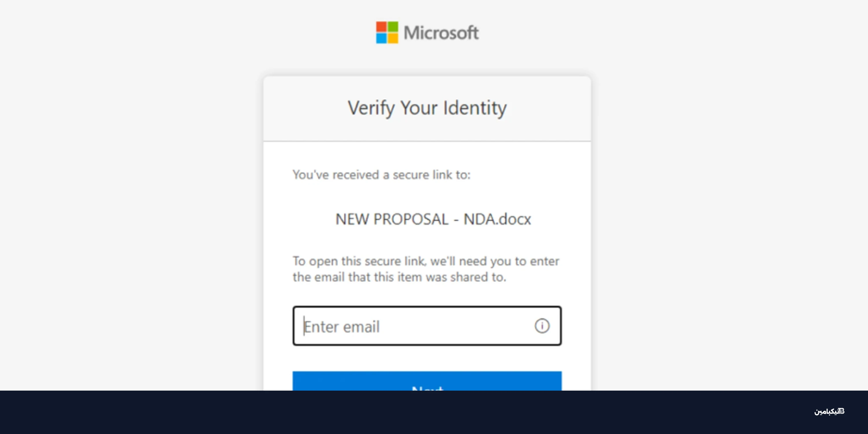Screen dimensions: 868x434
Task: Click the info icon inside the email field
Action: point(542,326)
